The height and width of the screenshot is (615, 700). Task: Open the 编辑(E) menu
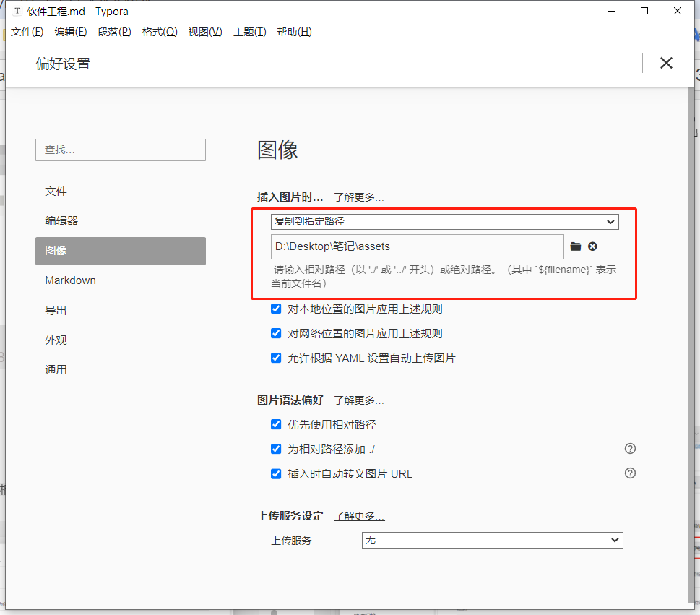(71, 32)
